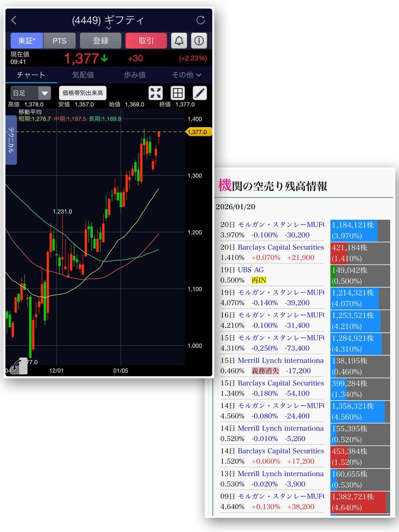Expand the その他 menu
This screenshot has height=532, width=399.
coord(186,75)
